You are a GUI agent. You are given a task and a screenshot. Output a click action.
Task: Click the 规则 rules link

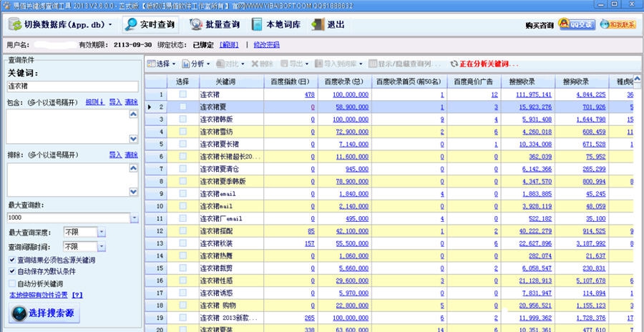click(x=95, y=102)
